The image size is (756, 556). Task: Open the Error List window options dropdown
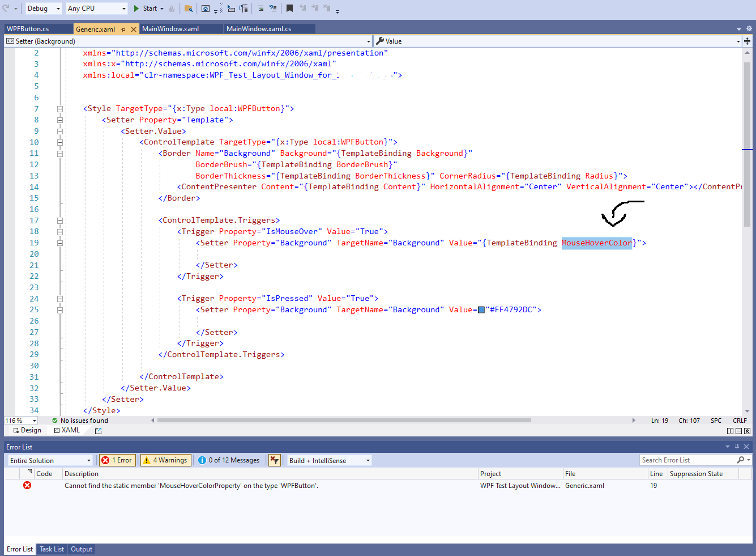tap(728, 447)
